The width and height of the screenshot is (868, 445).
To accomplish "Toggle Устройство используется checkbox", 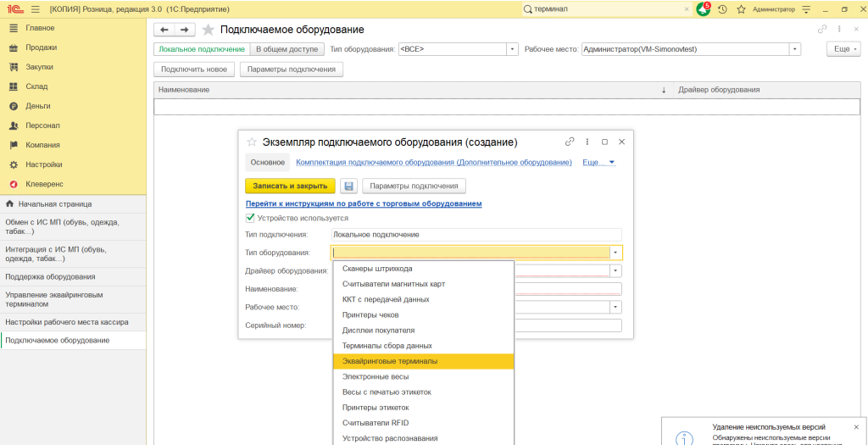I will point(250,218).
